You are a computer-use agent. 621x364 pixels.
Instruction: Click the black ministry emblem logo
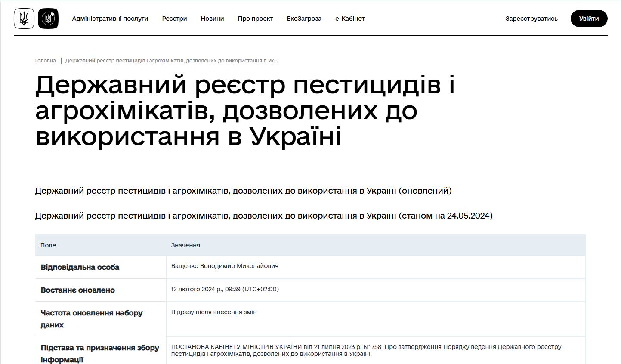(x=48, y=19)
